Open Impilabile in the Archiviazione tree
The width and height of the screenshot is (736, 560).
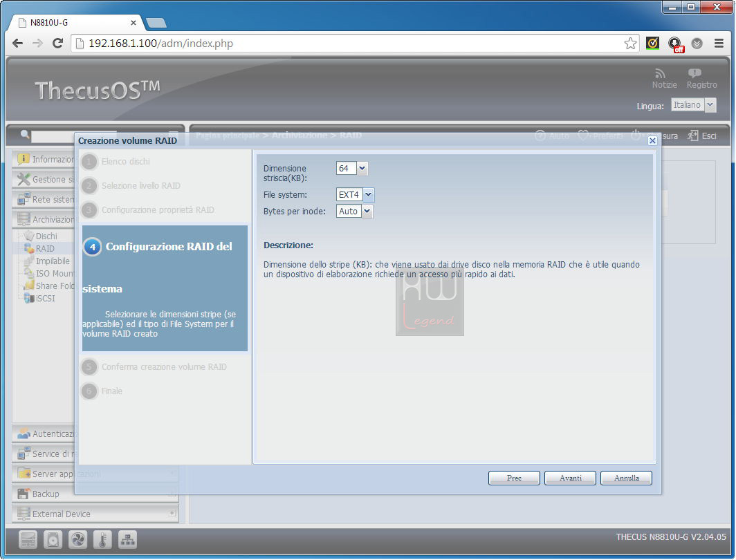click(x=53, y=261)
